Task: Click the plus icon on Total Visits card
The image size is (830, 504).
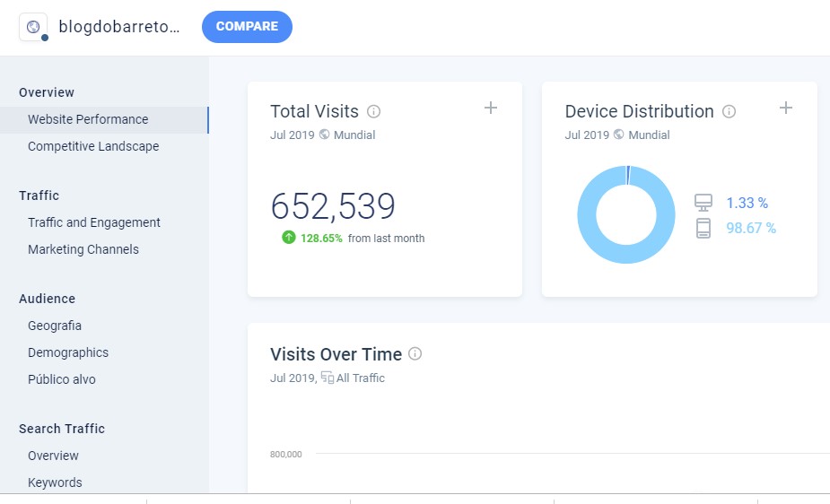Action: point(491,108)
